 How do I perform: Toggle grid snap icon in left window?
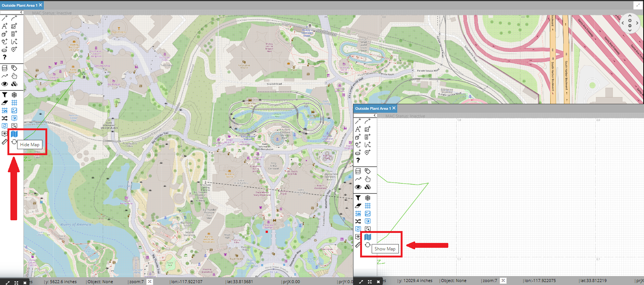click(x=4, y=111)
